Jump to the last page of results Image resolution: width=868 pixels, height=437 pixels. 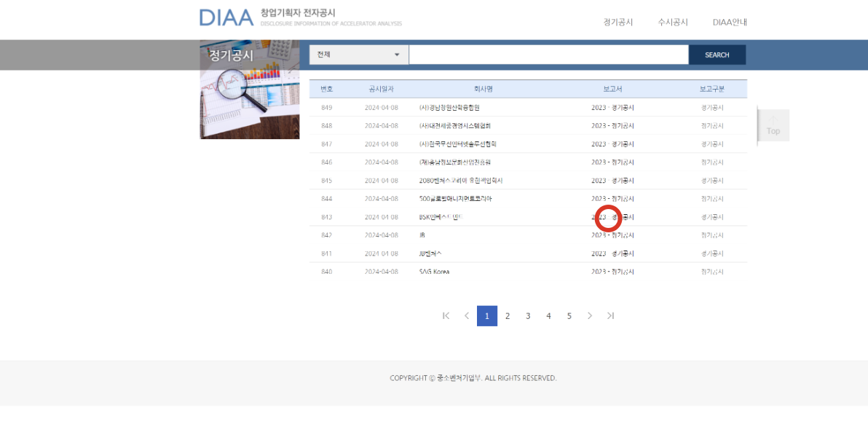610,315
